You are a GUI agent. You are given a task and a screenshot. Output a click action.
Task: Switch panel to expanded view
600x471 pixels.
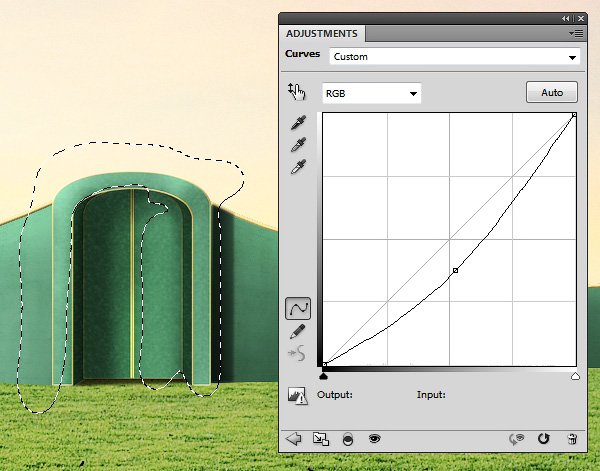click(320, 438)
